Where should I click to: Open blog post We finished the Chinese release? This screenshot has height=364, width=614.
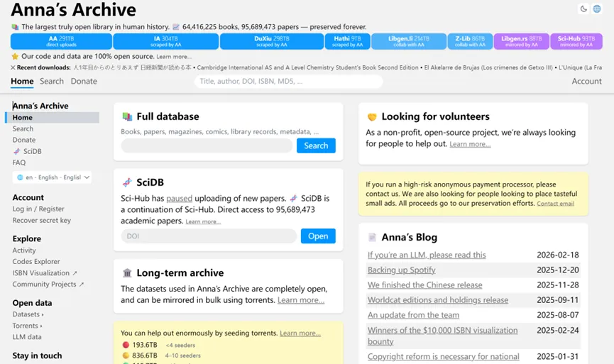click(425, 285)
